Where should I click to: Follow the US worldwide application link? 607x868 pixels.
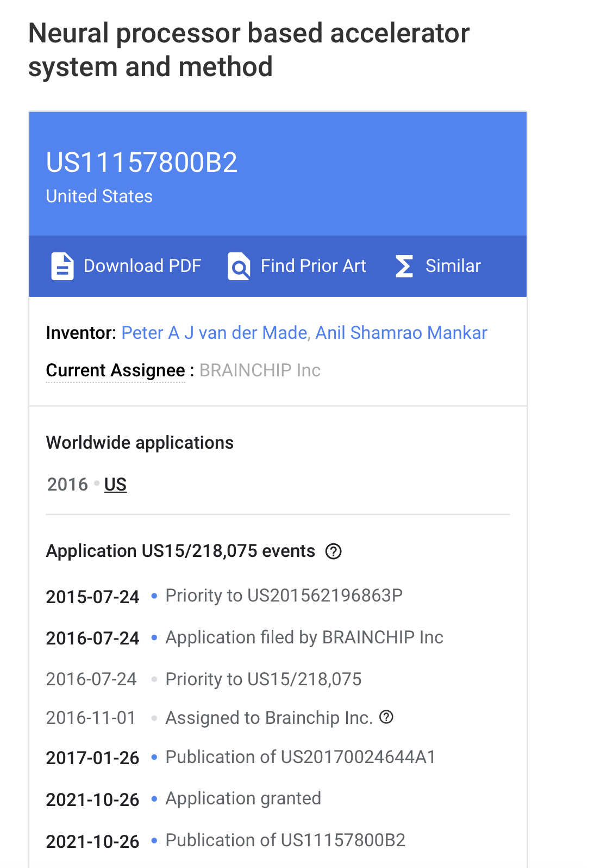tap(115, 484)
